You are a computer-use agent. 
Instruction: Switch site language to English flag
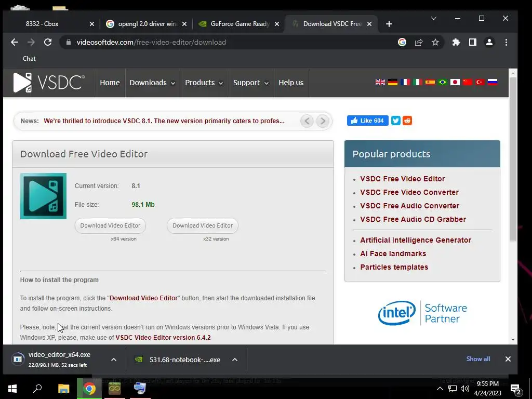(380, 82)
